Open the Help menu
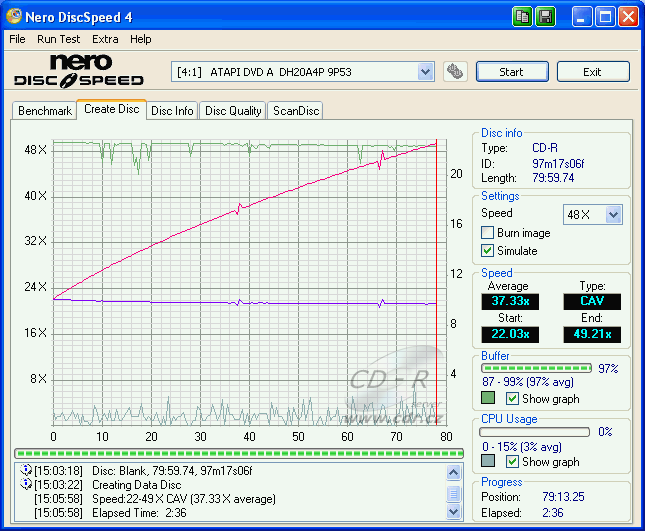Image resolution: width=645 pixels, height=531 pixels. 141,39
